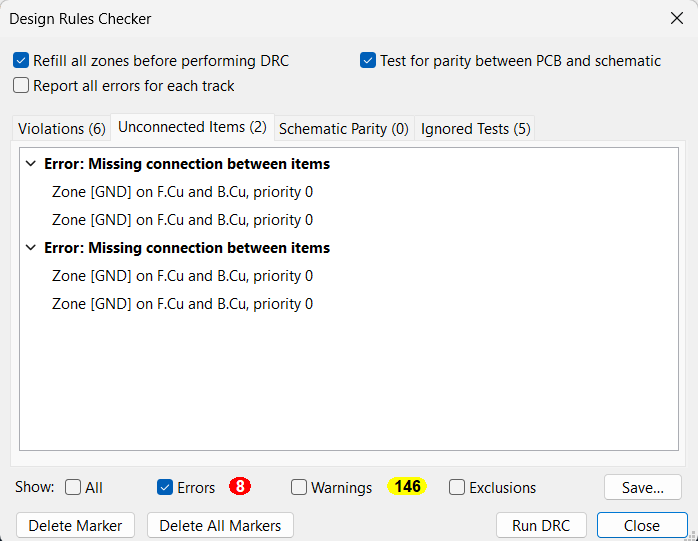Uncheck the Errors filter checkbox
The width and height of the screenshot is (698, 541).
(165, 488)
